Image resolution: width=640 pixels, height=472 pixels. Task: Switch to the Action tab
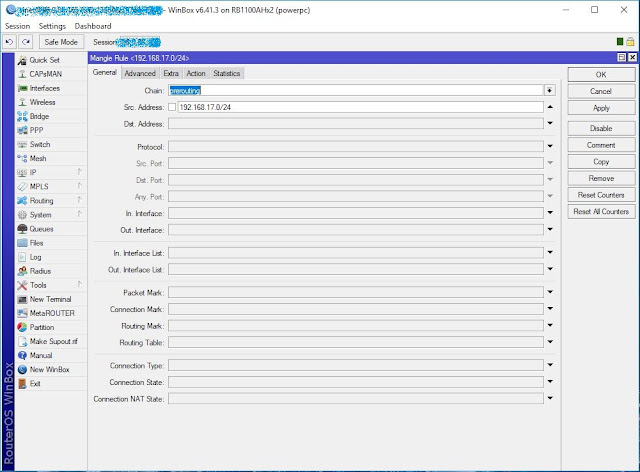pyautogui.click(x=196, y=73)
